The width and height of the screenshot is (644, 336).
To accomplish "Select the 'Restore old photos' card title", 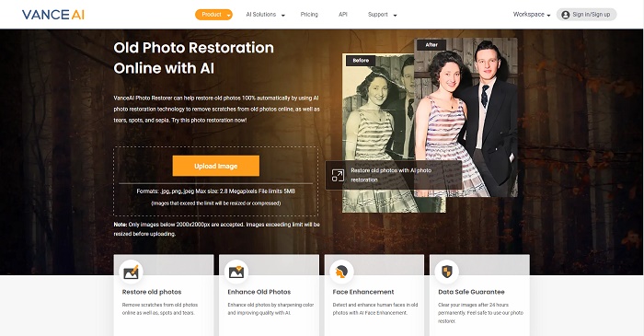I will [152, 292].
